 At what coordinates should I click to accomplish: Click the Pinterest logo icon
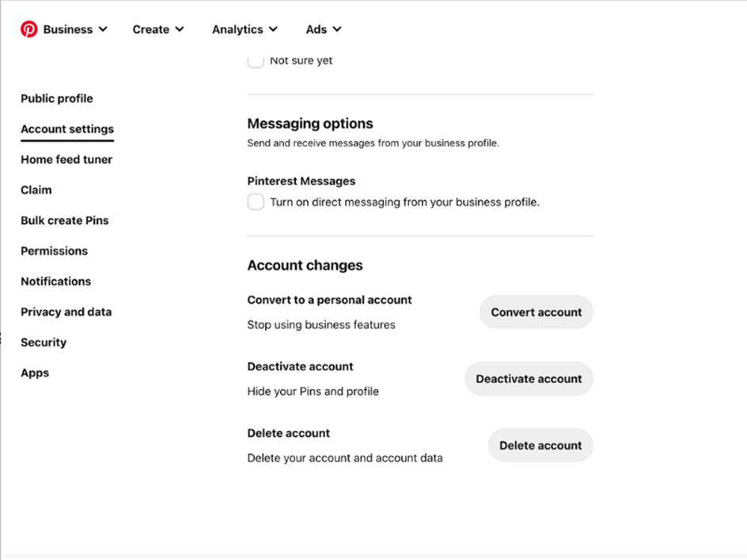(x=28, y=29)
